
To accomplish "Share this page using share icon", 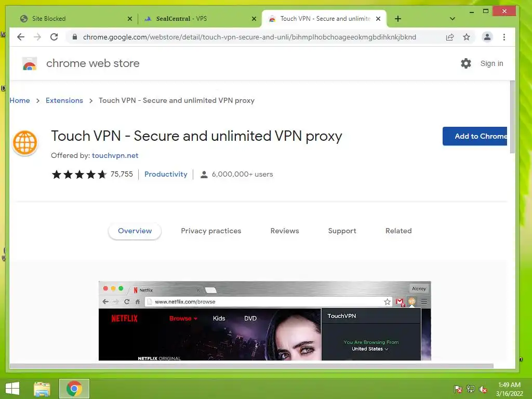I will (x=450, y=37).
